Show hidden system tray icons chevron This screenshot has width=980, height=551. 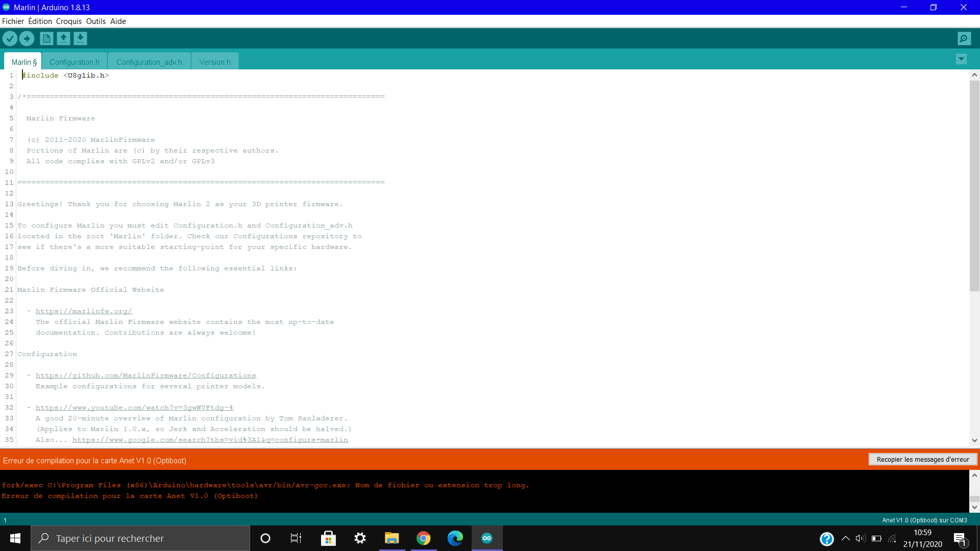(x=845, y=538)
